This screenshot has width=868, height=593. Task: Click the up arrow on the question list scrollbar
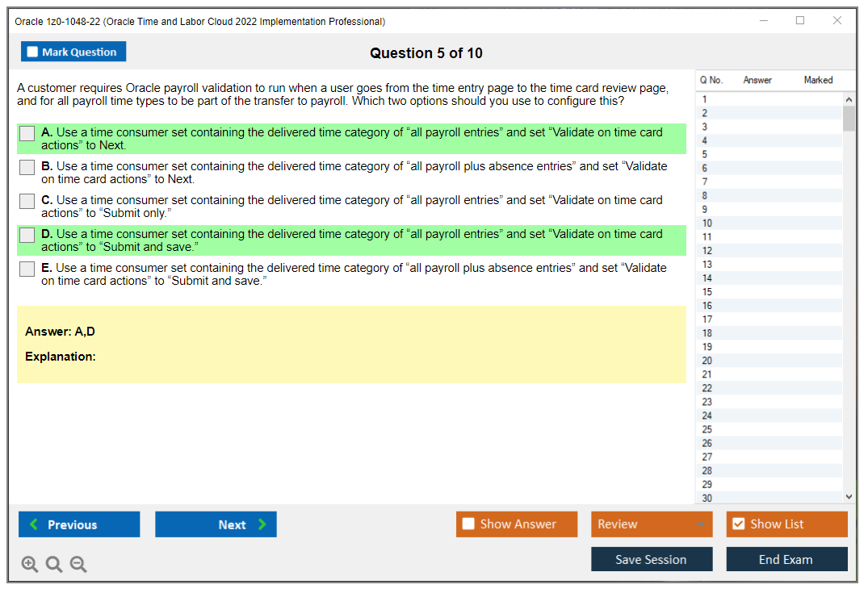point(849,98)
